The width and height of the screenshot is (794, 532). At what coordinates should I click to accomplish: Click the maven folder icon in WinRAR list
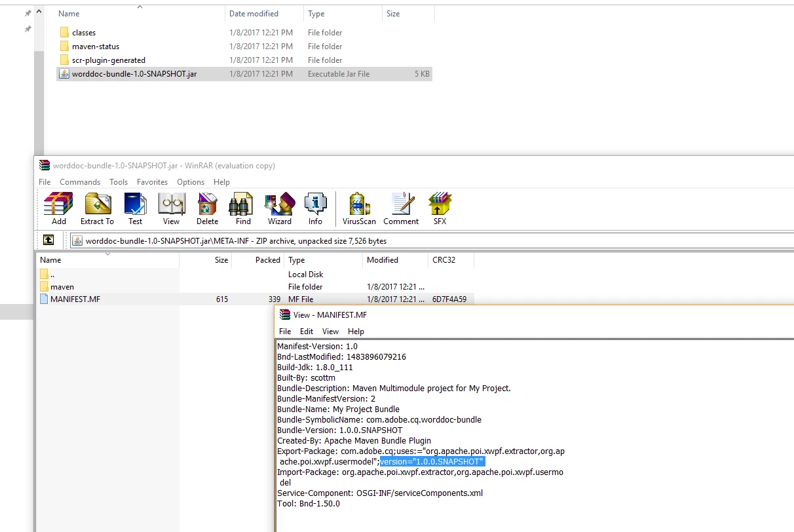pos(44,287)
